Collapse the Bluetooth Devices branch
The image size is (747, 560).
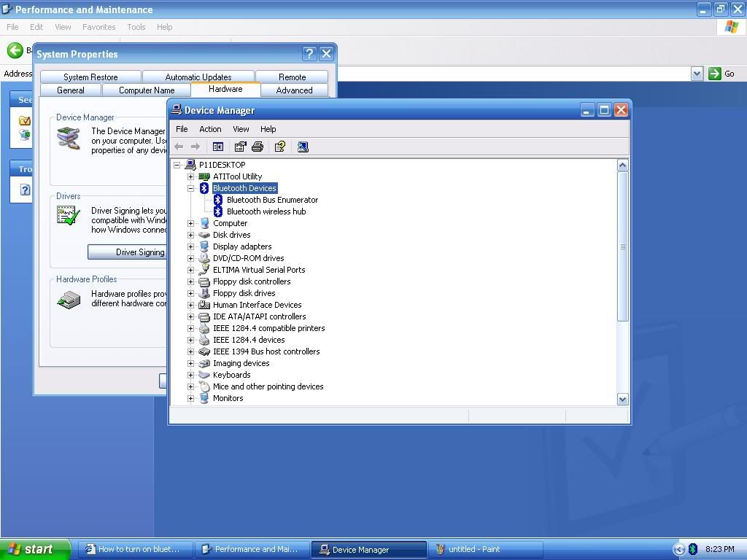click(x=191, y=189)
